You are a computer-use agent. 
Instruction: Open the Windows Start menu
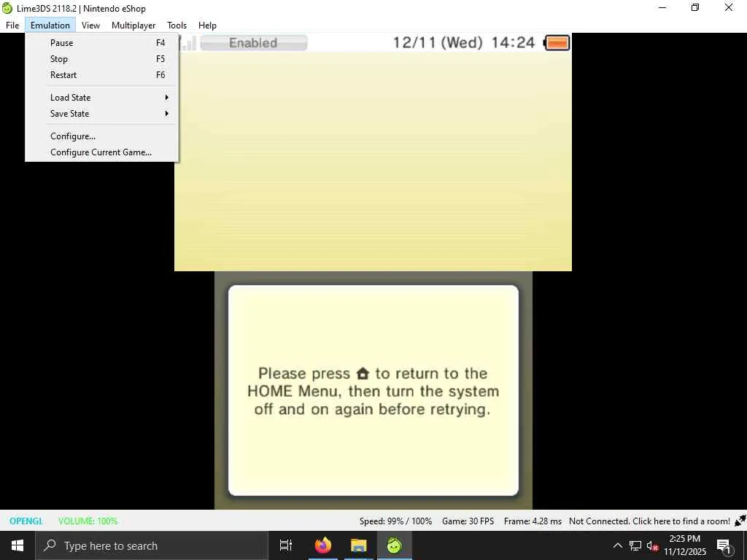coord(18,545)
